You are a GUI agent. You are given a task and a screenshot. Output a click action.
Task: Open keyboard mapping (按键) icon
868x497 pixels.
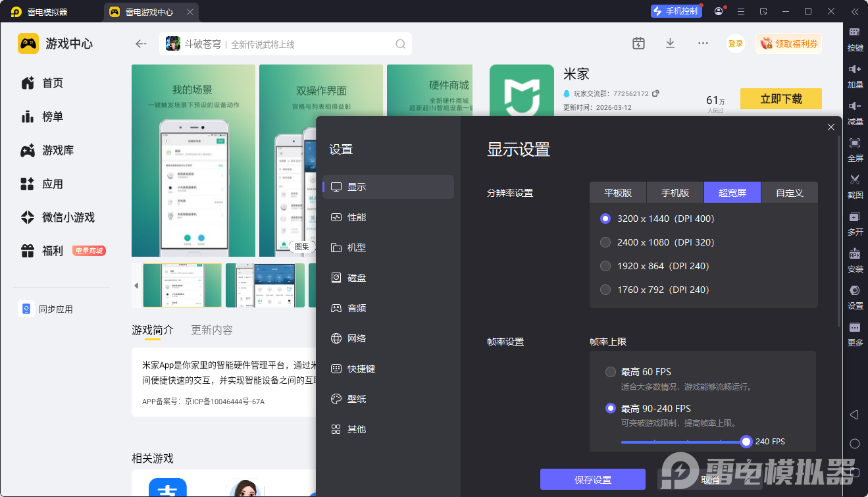(855, 32)
